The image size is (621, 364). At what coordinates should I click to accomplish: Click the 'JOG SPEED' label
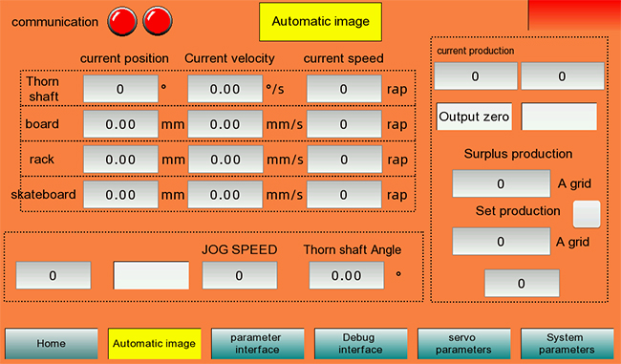coord(239,249)
